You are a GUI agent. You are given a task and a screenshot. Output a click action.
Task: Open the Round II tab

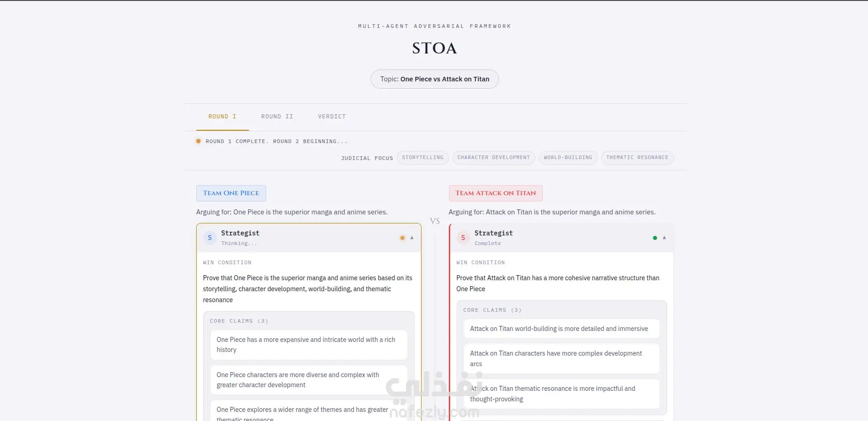[277, 117]
